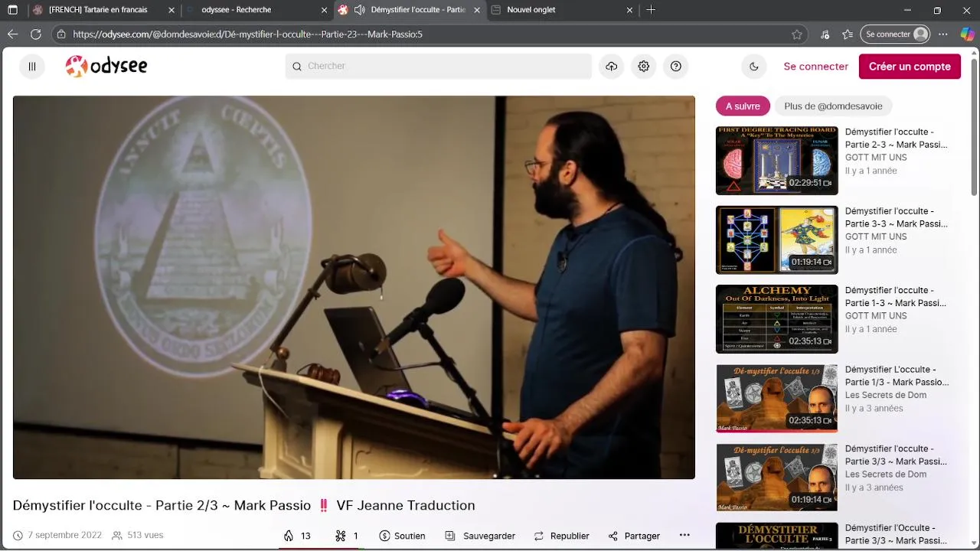Click the video player to toggle playback
The height and width of the screenshot is (551, 980).
[x=354, y=287]
